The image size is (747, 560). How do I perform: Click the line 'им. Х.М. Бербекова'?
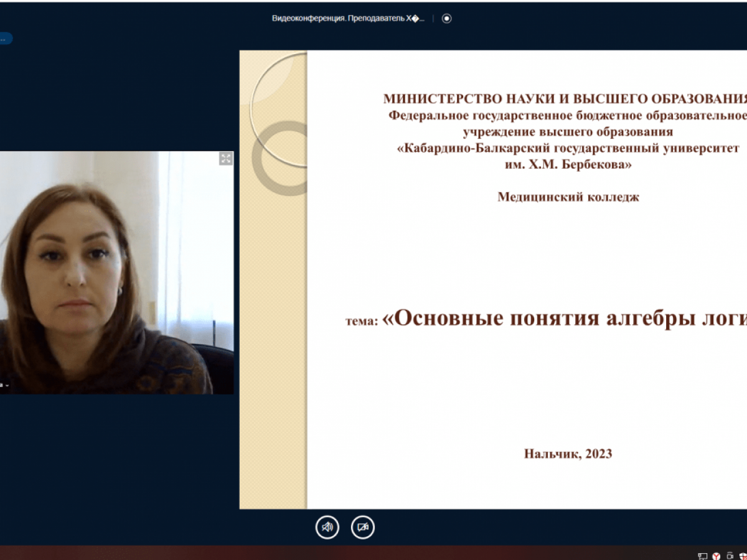(x=568, y=165)
